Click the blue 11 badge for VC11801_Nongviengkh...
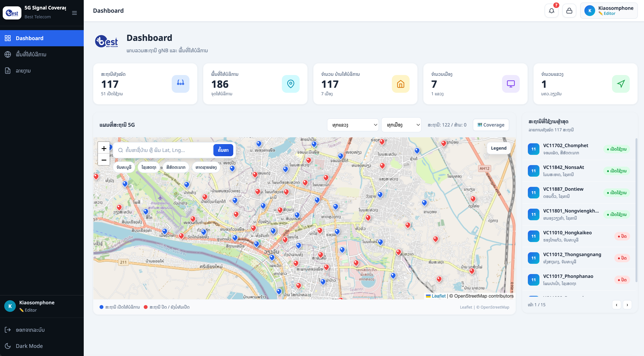This screenshot has height=356, width=644. tap(533, 214)
